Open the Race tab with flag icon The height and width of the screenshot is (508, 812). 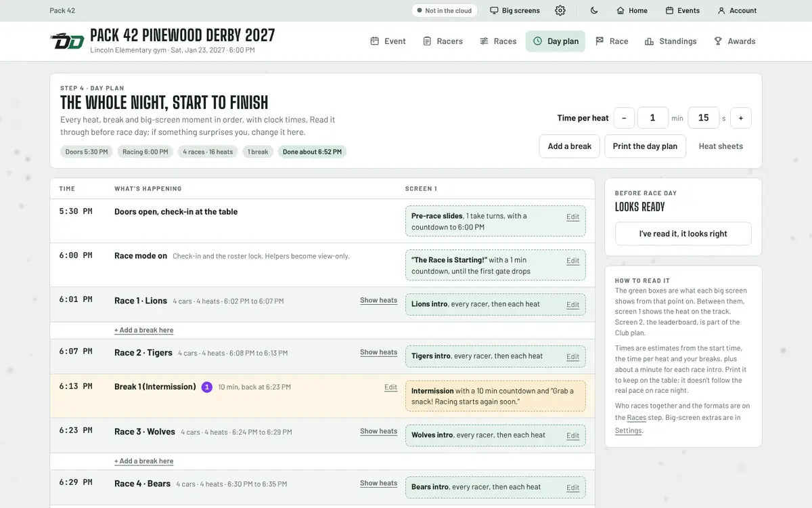click(612, 41)
